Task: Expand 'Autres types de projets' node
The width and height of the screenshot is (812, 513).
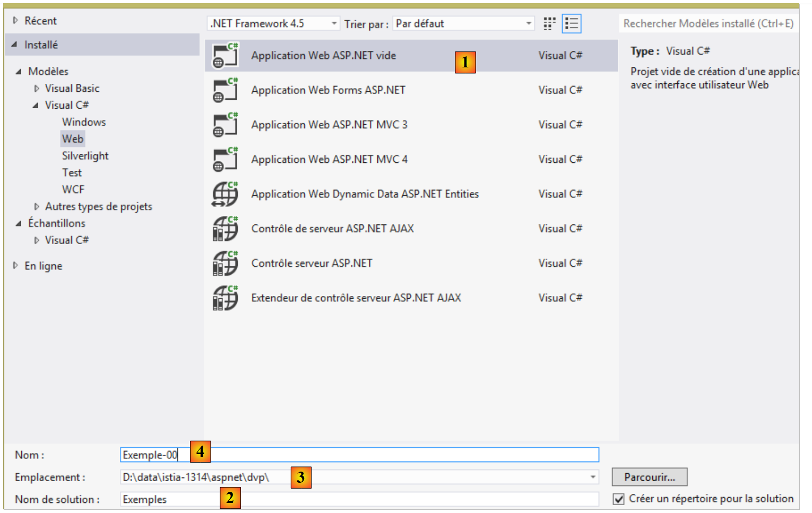Action: 37,206
